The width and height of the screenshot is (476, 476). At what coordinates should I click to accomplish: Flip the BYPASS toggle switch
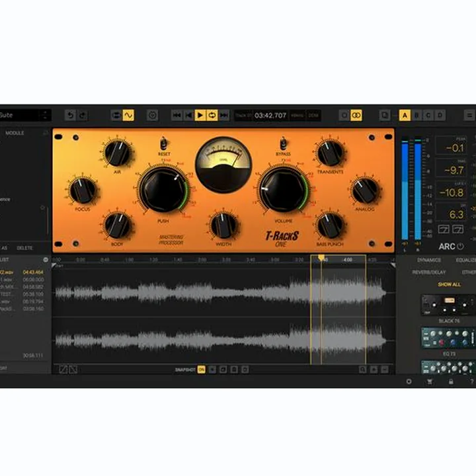tap(283, 143)
